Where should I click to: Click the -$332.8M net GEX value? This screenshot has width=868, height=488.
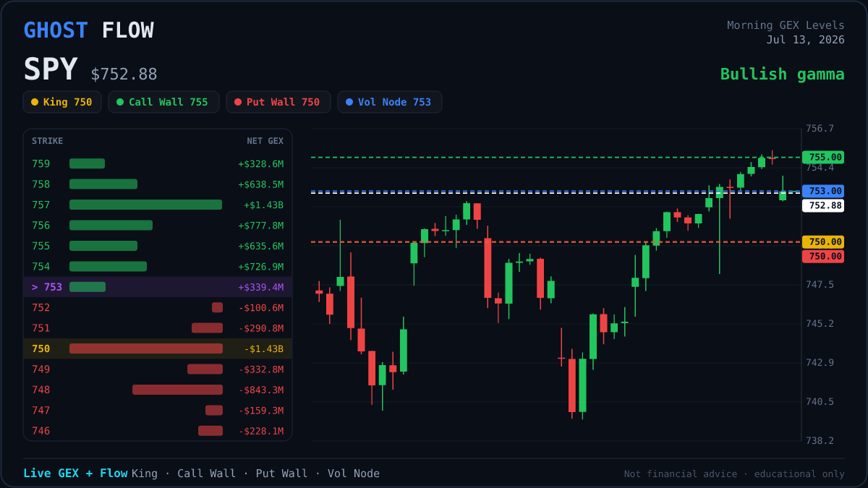(261, 369)
